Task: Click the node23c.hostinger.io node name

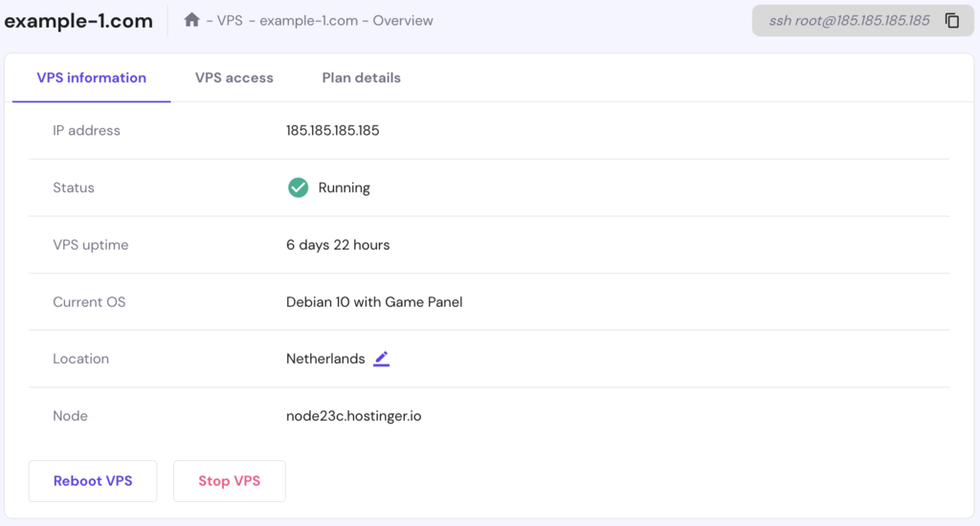Action: click(x=353, y=416)
